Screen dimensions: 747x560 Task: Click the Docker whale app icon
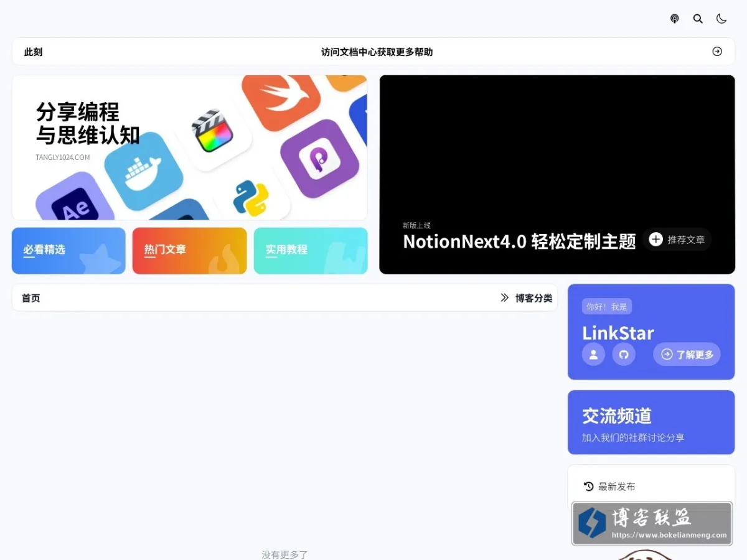pos(143,170)
